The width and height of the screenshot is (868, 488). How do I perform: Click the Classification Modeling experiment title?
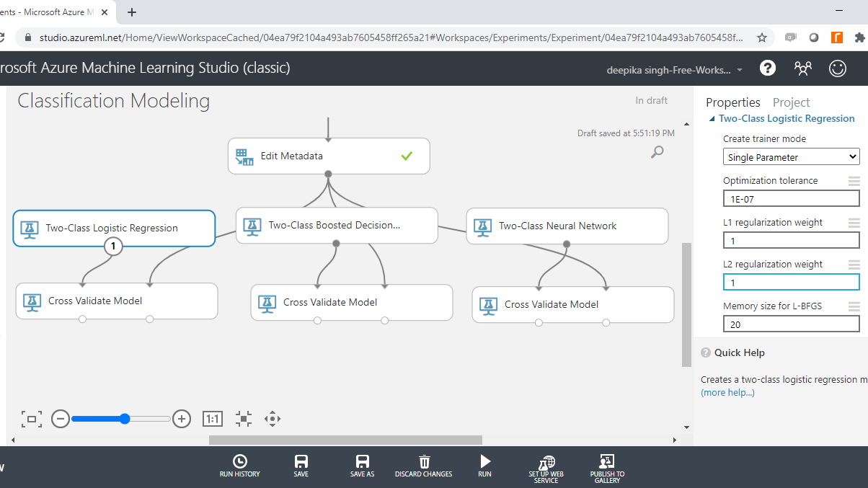click(x=113, y=101)
